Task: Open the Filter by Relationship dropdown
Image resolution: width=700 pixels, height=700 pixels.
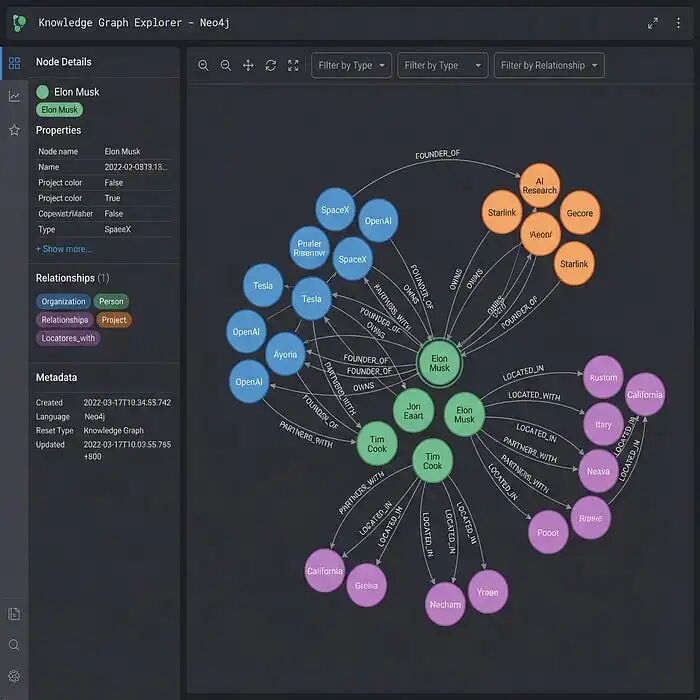Action: (x=549, y=66)
